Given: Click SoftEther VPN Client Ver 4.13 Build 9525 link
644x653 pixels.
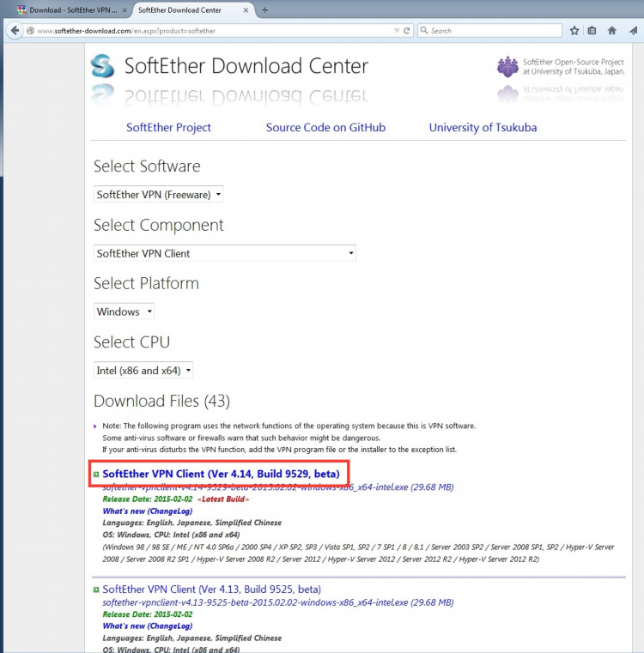Looking at the screenshot, I should [212, 590].
